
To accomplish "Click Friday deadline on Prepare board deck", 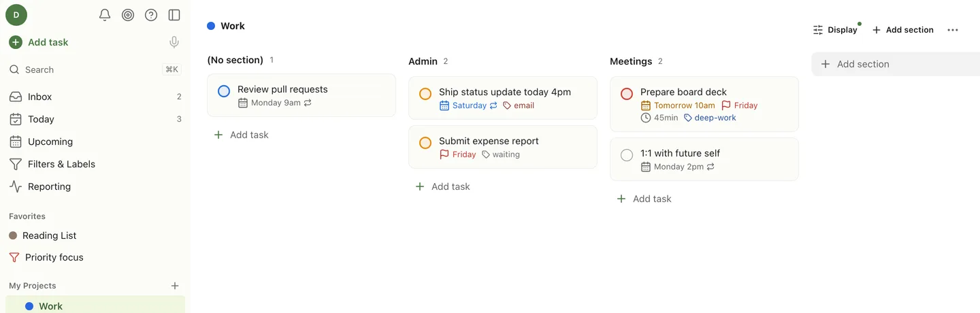I will point(740,105).
